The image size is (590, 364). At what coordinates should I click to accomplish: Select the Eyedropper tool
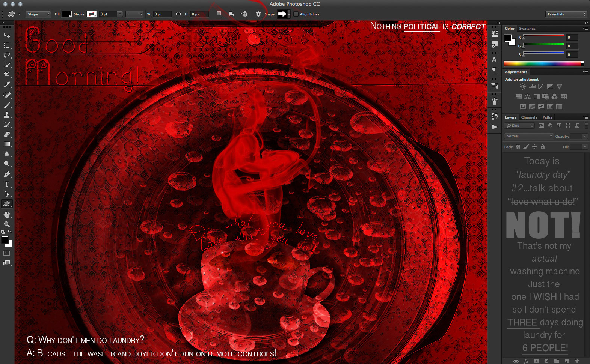pos(7,85)
